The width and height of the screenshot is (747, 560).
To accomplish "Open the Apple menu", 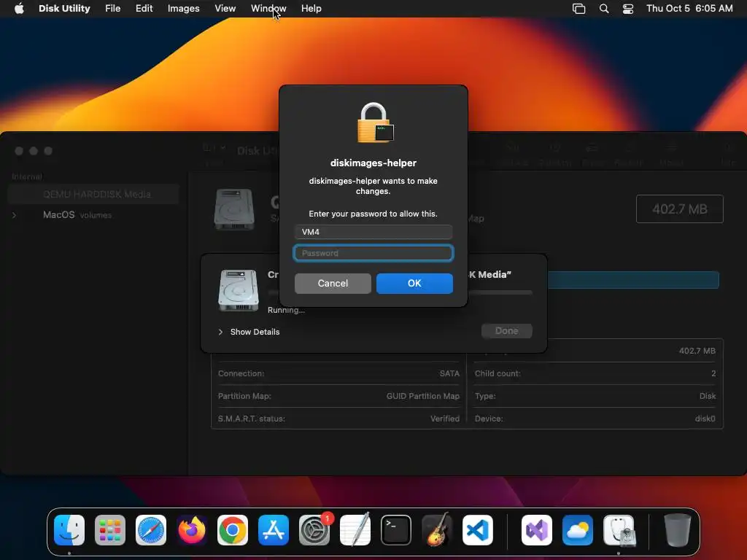I will click(x=19, y=9).
